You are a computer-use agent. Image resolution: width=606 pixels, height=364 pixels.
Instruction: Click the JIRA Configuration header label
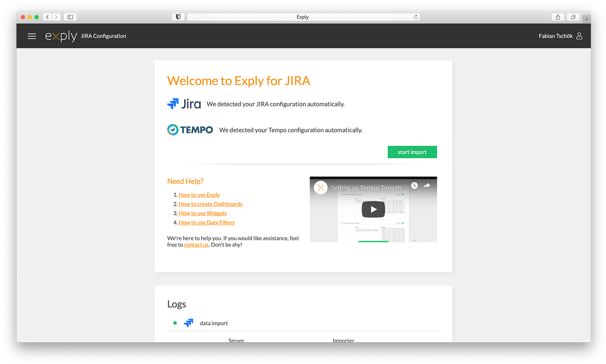(x=103, y=36)
